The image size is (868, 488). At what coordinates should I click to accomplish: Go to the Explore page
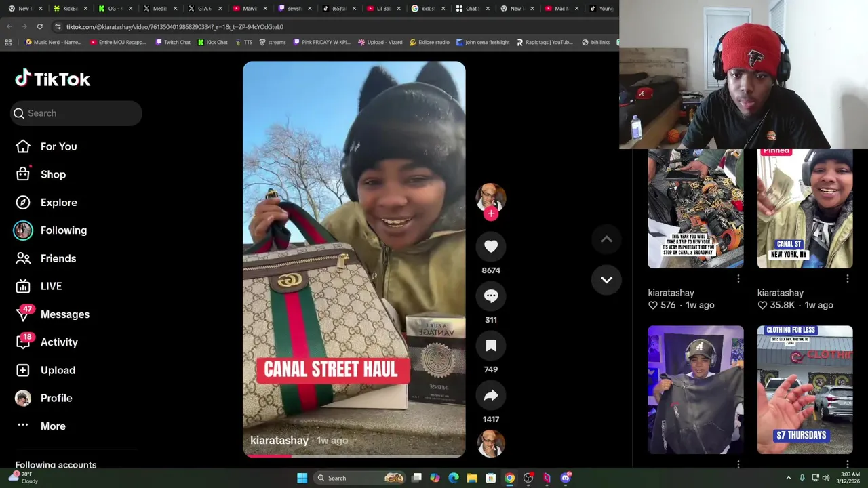tap(46, 202)
